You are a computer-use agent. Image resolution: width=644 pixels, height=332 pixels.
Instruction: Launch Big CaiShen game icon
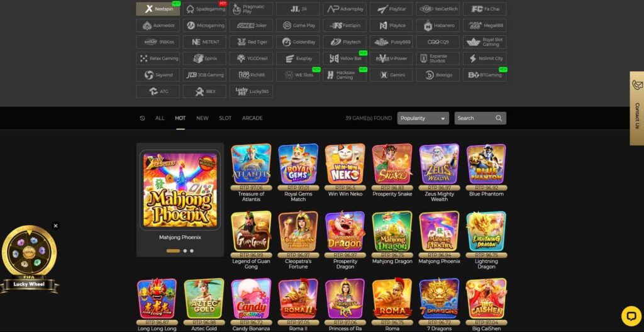[x=486, y=298]
